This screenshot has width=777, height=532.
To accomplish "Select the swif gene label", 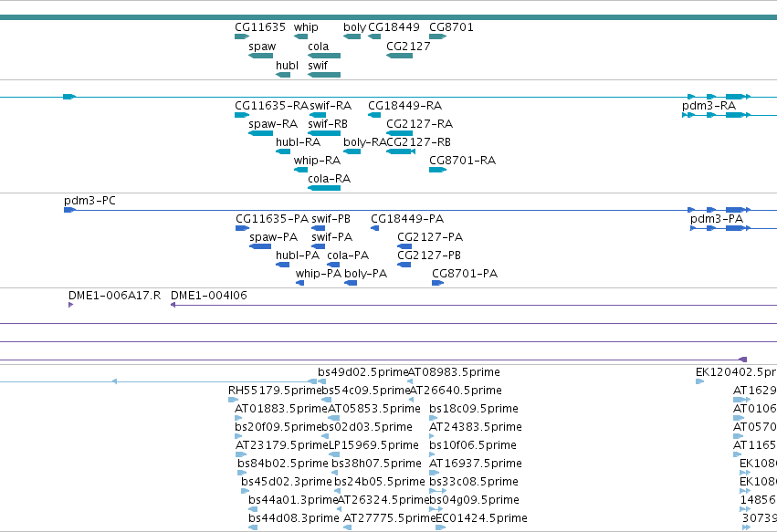I will pos(318,66).
